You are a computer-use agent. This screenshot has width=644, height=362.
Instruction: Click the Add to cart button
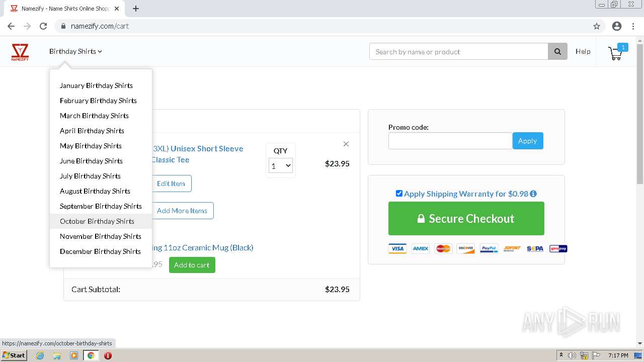pyautogui.click(x=192, y=265)
